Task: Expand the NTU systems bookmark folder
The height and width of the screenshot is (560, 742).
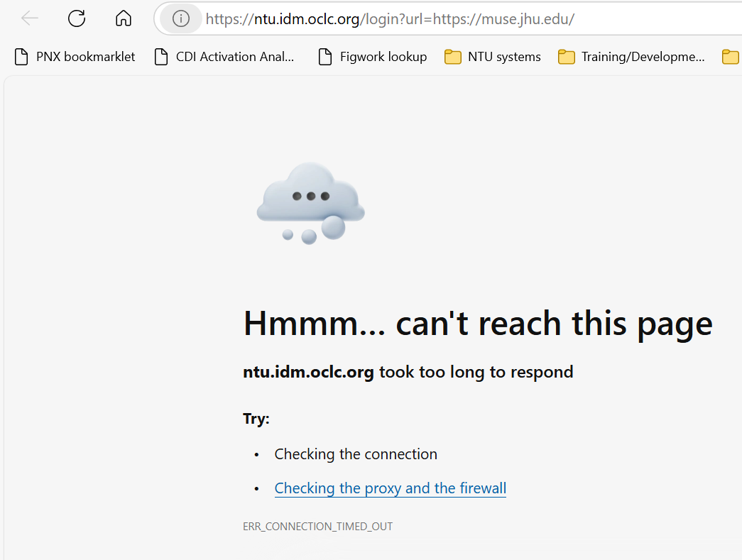Action: pyautogui.click(x=493, y=57)
